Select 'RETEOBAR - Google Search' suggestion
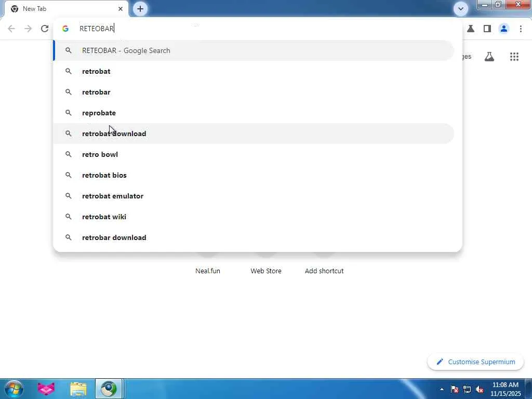 tap(254, 50)
